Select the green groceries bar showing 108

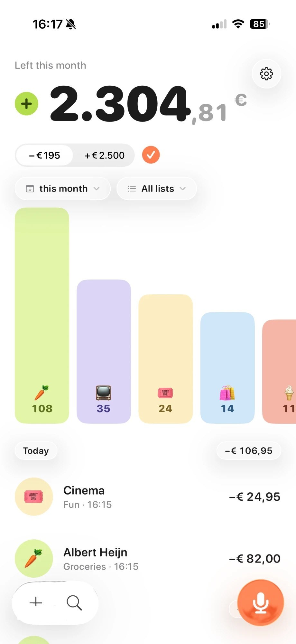click(x=42, y=316)
